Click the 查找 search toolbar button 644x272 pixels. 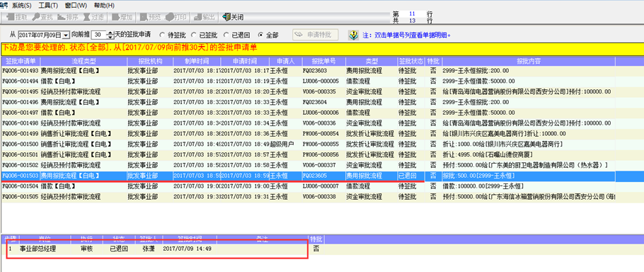point(42,17)
